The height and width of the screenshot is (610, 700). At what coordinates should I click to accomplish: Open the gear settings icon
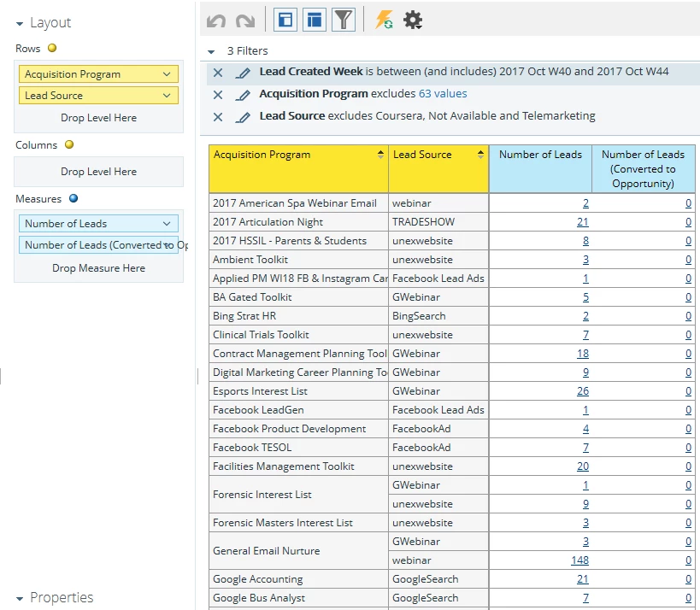[413, 21]
